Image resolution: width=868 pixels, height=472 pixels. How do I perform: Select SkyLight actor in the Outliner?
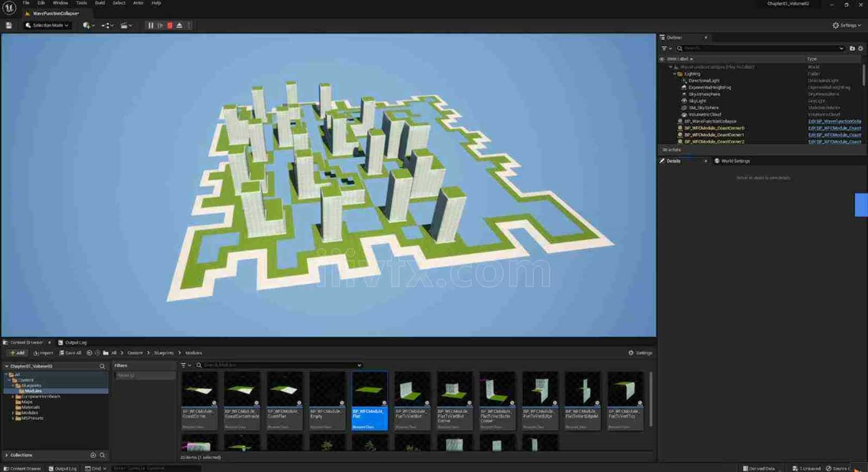697,101
